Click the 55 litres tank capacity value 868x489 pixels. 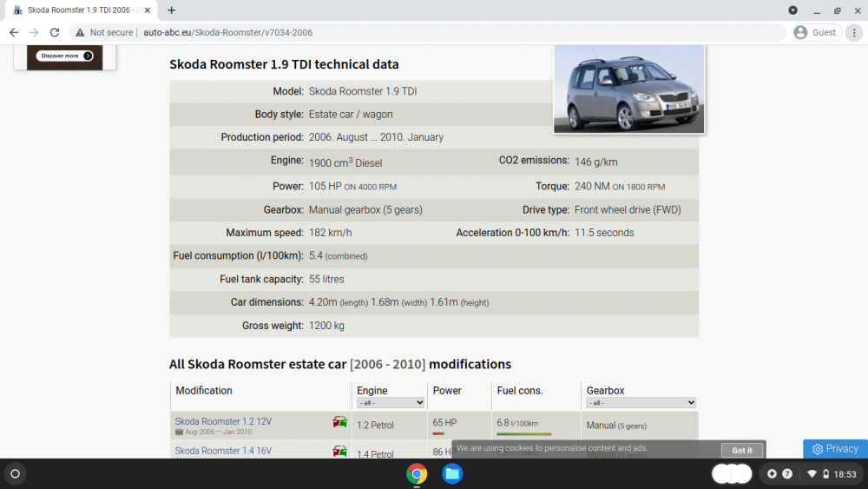pos(326,280)
